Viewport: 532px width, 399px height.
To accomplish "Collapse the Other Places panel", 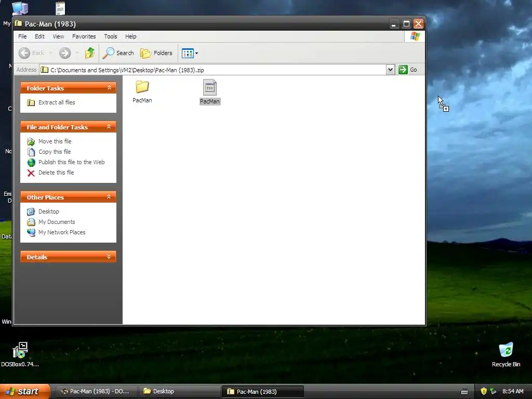I will pyautogui.click(x=109, y=197).
